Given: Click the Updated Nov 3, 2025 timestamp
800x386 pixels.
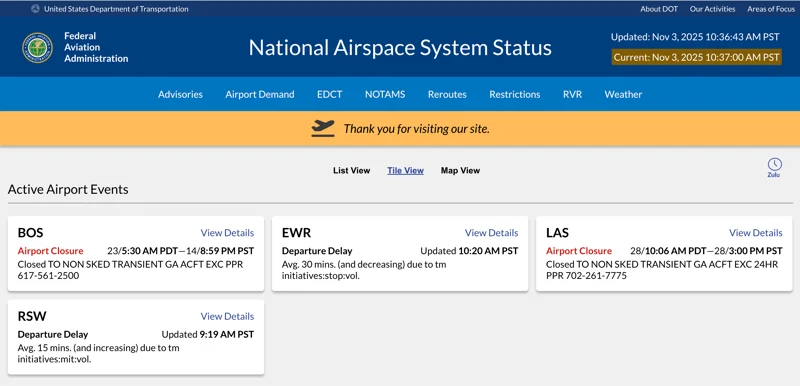Looking at the screenshot, I should [x=695, y=37].
